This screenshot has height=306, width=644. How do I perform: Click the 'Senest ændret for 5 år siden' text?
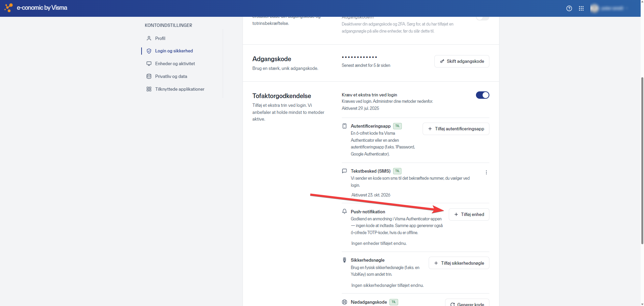point(366,65)
